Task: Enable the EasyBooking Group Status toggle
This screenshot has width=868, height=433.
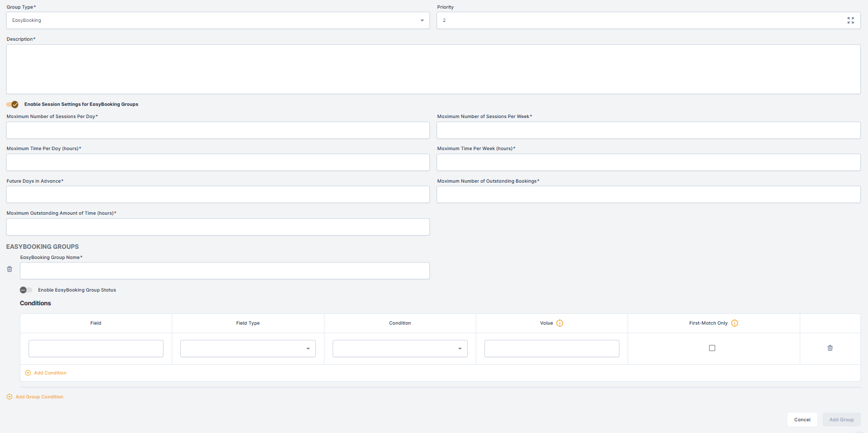Action: pyautogui.click(x=26, y=290)
